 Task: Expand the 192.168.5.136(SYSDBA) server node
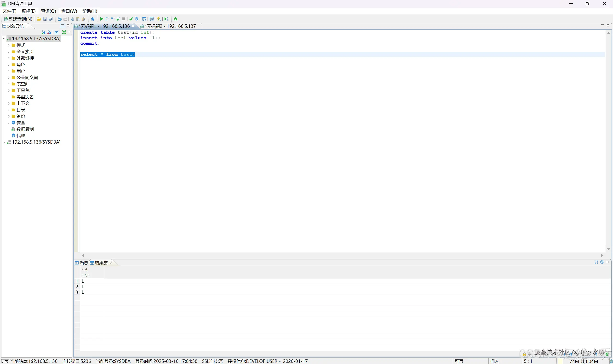(x=4, y=142)
